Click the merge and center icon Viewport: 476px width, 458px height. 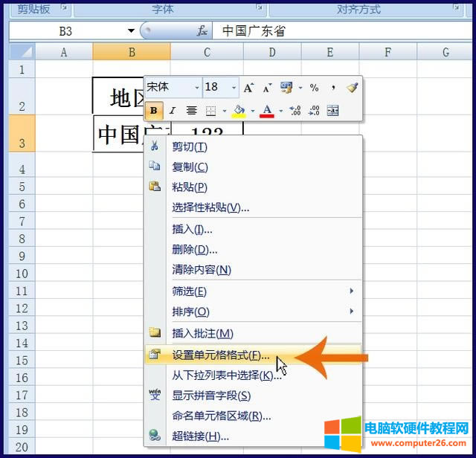click(332, 111)
